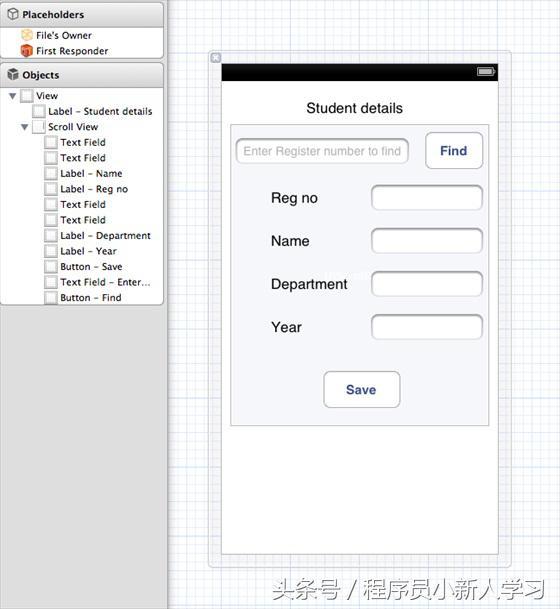Select the File's Owner cube icon
Image resolution: width=560 pixels, height=609 pixels.
point(26,35)
